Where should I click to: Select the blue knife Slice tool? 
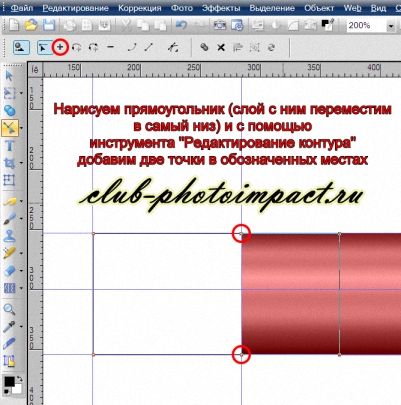(x=9, y=344)
